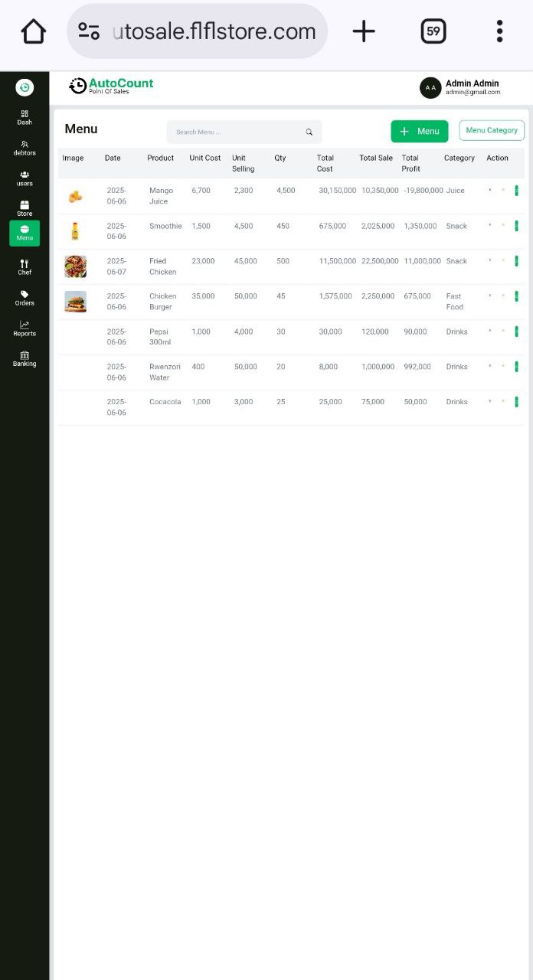Open Reports section in sidebar
Screen dimensions: 533x980
click(x=25, y=328)
